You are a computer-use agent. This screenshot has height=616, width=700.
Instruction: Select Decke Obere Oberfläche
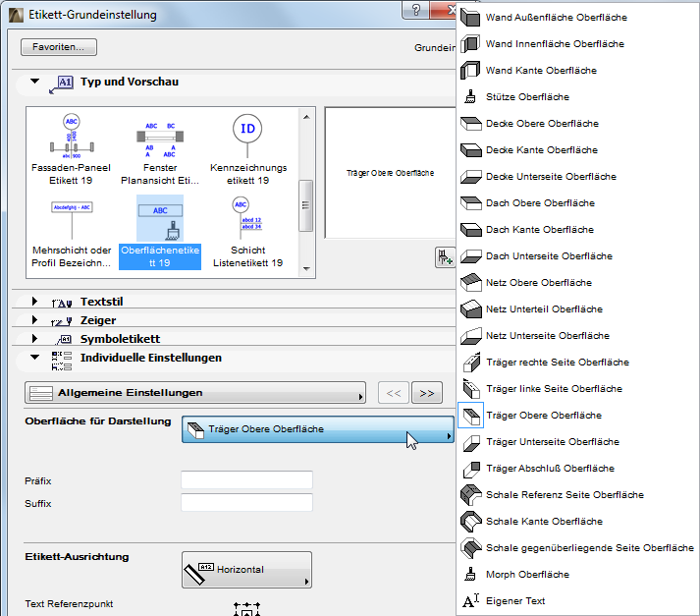pos(577,123)
